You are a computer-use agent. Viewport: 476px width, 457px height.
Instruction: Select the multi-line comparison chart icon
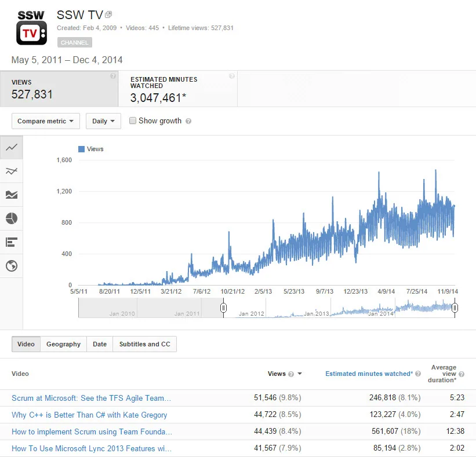[12, 171]
